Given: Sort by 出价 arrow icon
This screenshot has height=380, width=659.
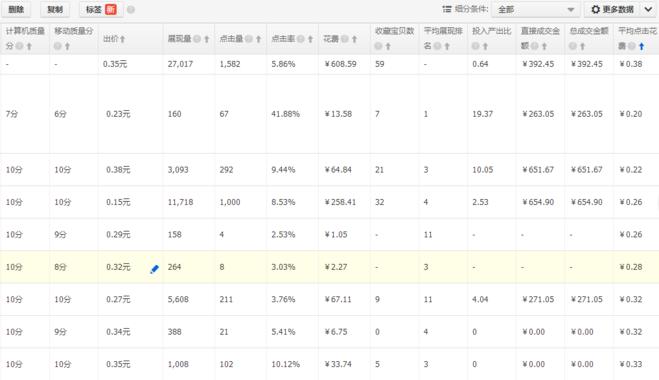Looking at the screenshot, I should [122, 39].
